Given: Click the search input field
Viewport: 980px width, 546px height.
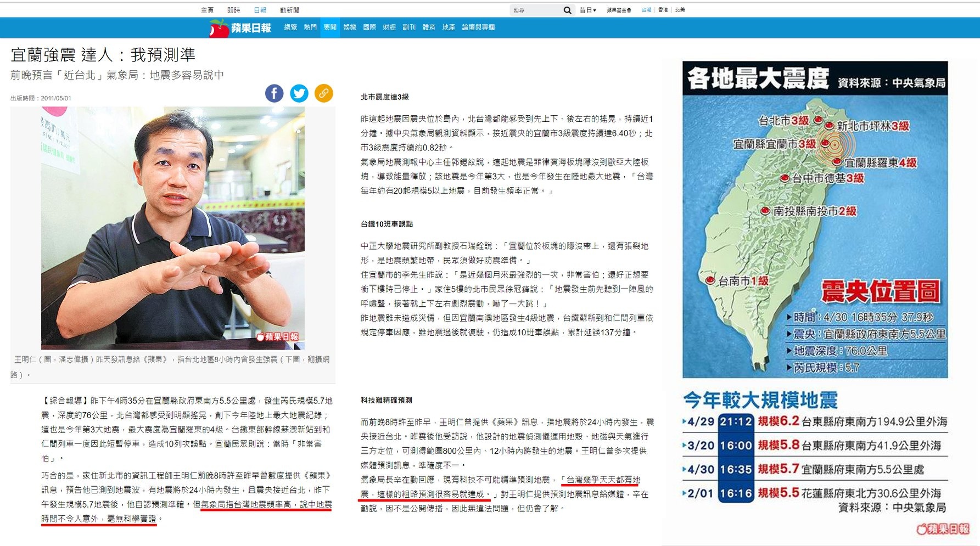Looking at the screenshot, I should tap(537, 10).
